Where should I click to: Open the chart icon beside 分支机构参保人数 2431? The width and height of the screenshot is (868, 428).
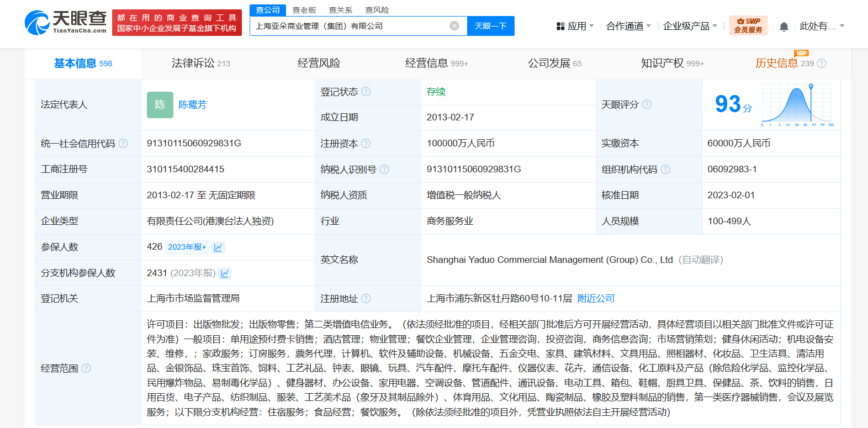[x=225, y=273]
